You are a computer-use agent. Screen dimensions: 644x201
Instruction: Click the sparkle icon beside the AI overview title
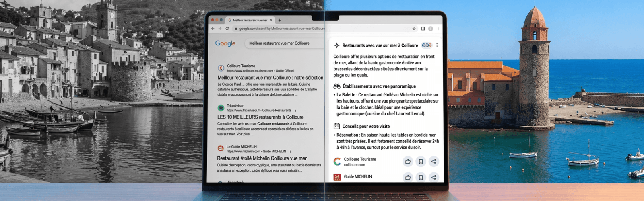pyautogui.click(x=337, y=45)
